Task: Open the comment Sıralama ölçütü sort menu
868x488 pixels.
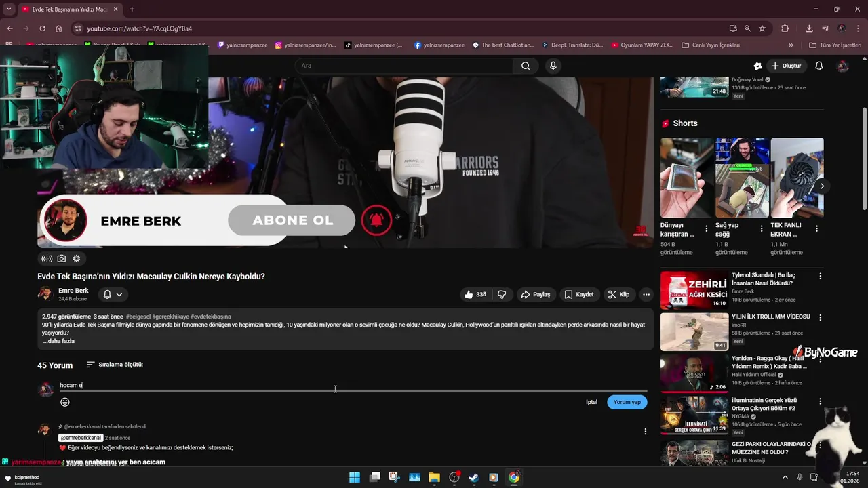Action: pyautogui.click(x=114, y=365)
